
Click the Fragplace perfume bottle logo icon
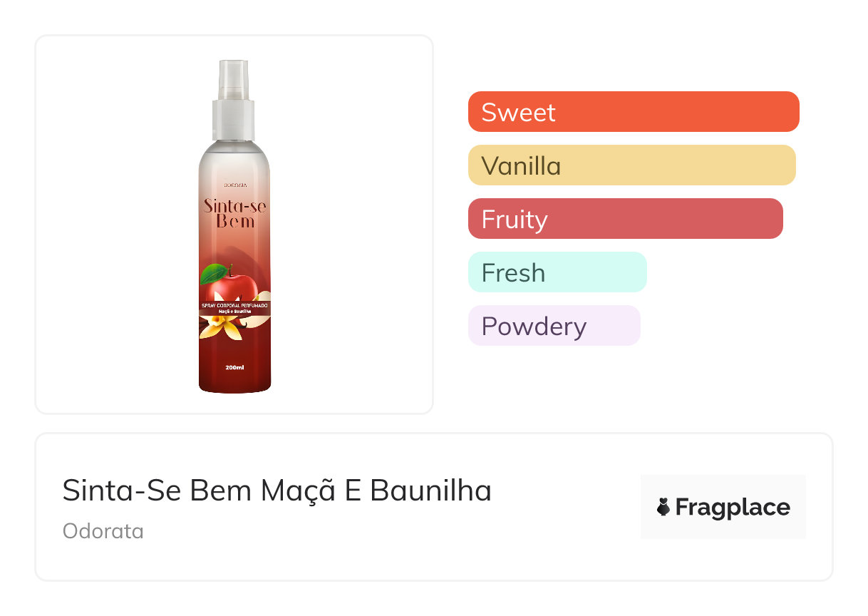tap(663, 507)
